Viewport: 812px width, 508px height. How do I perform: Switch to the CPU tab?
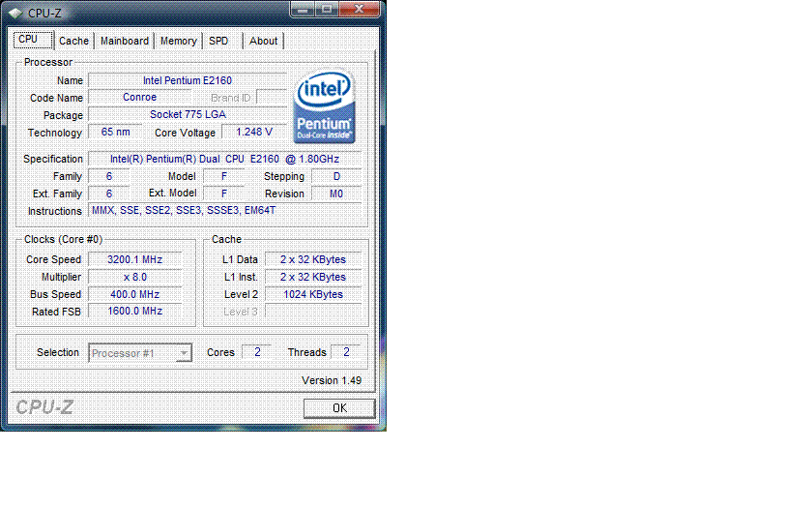pos(32,40)
